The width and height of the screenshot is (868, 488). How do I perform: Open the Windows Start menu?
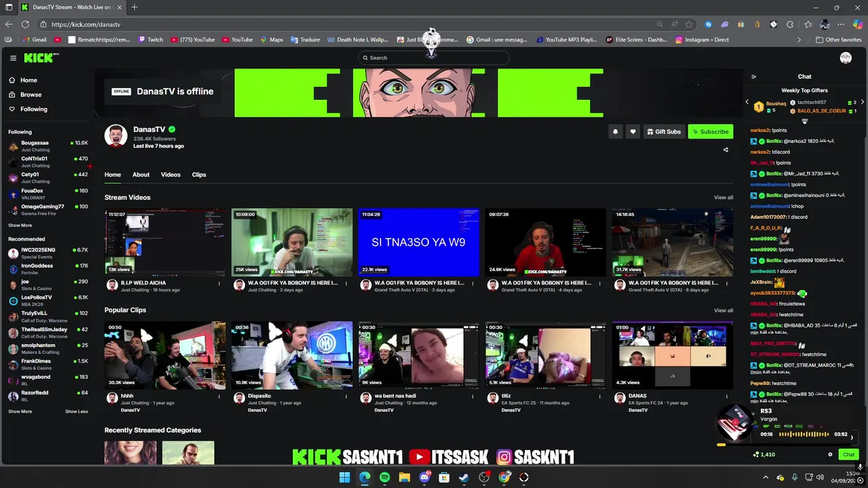click(344, 477)
